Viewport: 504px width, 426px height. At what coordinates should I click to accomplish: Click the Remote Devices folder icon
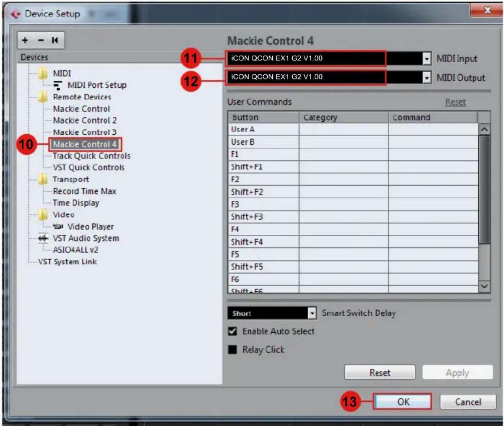pos(43,97)
